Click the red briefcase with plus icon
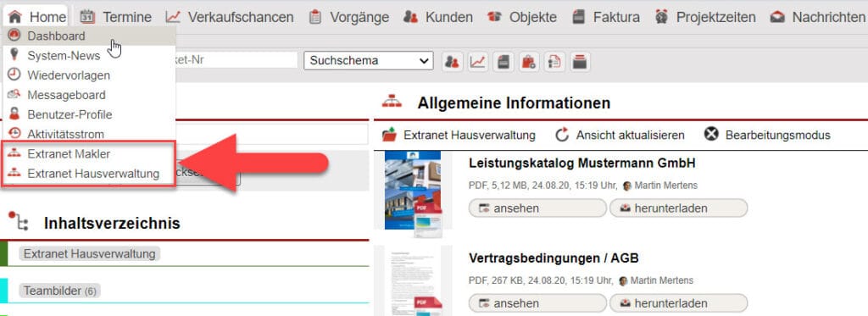 [529, 62]
